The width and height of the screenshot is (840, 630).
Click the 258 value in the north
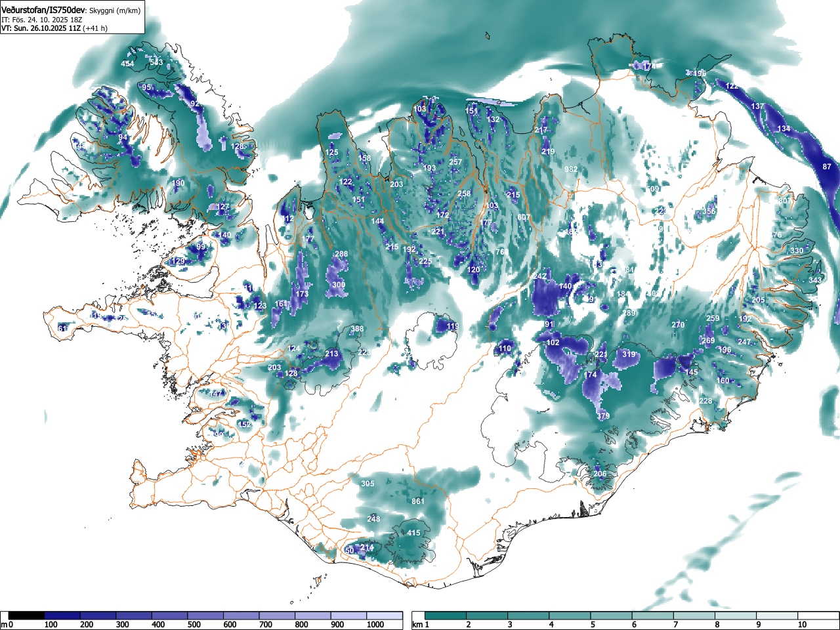pyautogui.click(x=464, y=194)
